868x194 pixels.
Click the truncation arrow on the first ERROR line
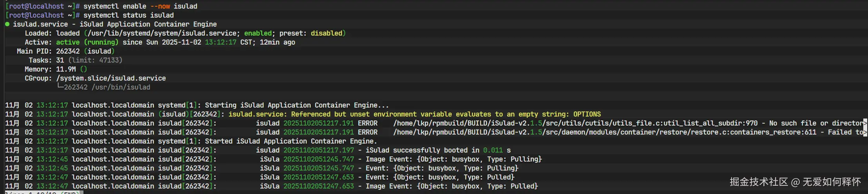coord(865,123)
